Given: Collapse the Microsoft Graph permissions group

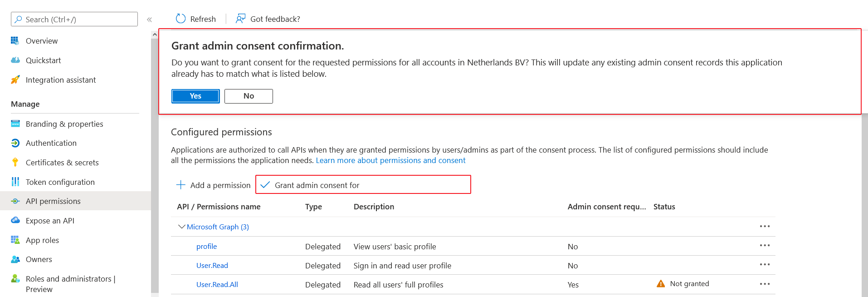Looking at the screenshot, I should (181, 227).
